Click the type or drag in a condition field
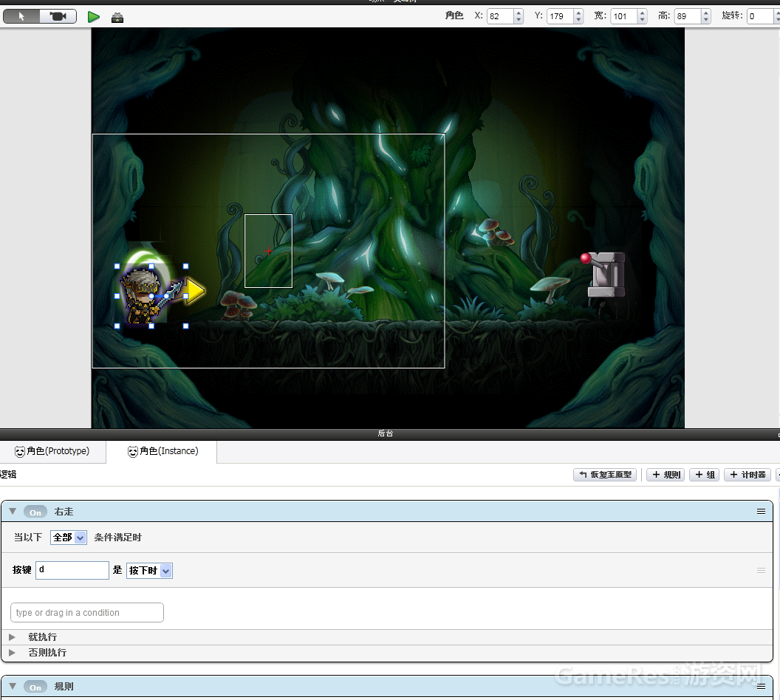 [x=87, y=613]
